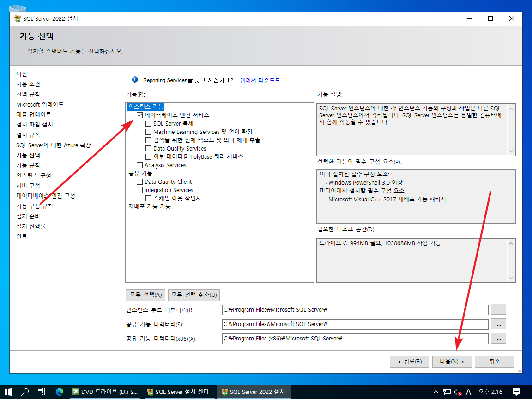Select 설치 준비 step in sidebar

[28, 216]
